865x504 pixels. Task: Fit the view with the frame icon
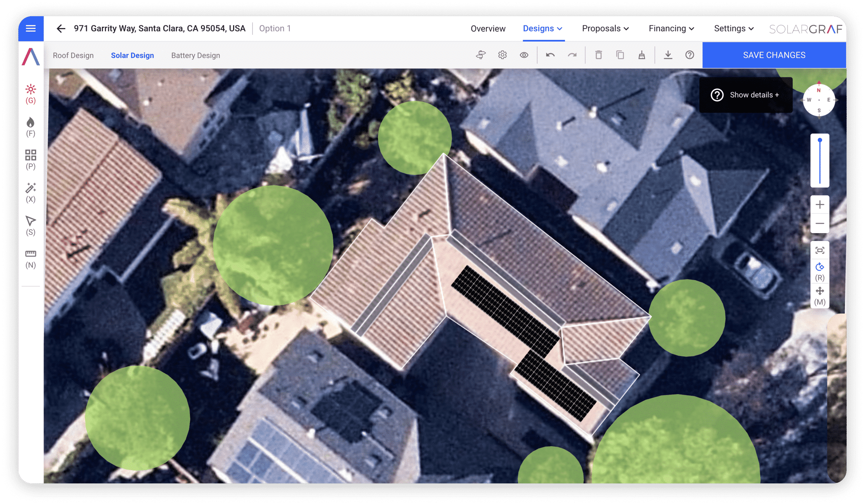[x=820, y=250]
